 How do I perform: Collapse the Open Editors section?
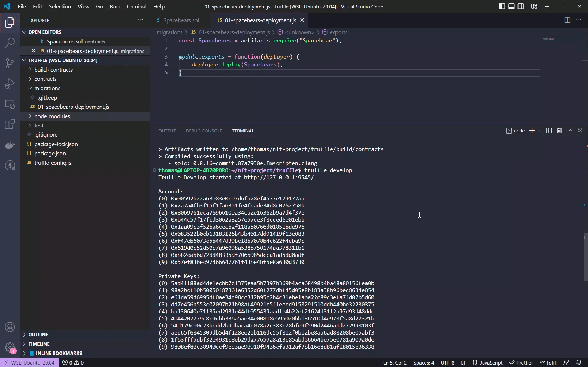pos(85,32)
